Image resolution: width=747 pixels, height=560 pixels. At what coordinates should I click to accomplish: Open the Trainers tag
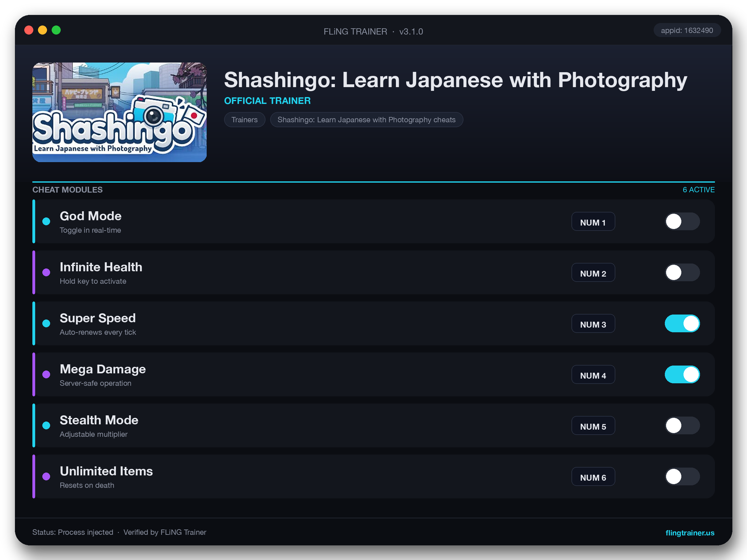click(245, 119)
